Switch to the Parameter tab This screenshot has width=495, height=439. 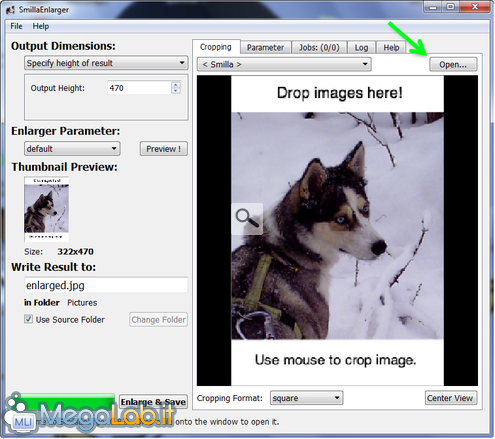click(x=265, y=48)
